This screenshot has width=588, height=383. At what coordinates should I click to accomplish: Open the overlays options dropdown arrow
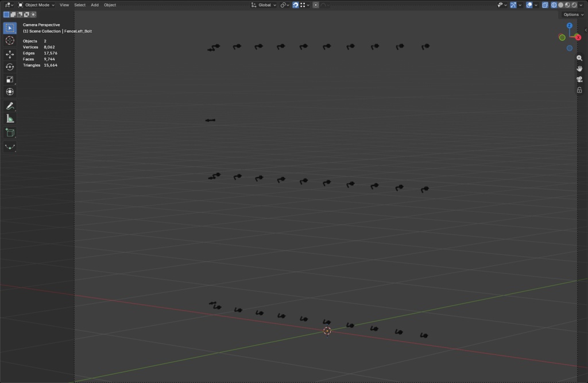(x=536, y=5)
